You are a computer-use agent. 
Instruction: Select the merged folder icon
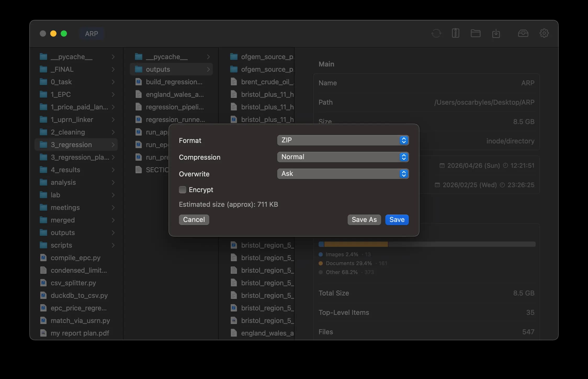[x=43, y=220]
